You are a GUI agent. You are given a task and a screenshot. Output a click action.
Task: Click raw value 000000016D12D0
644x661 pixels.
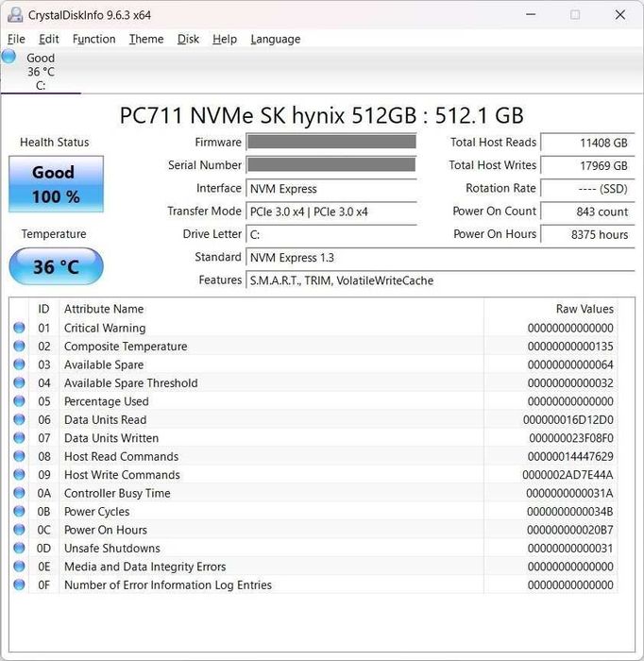pos(568,419)
